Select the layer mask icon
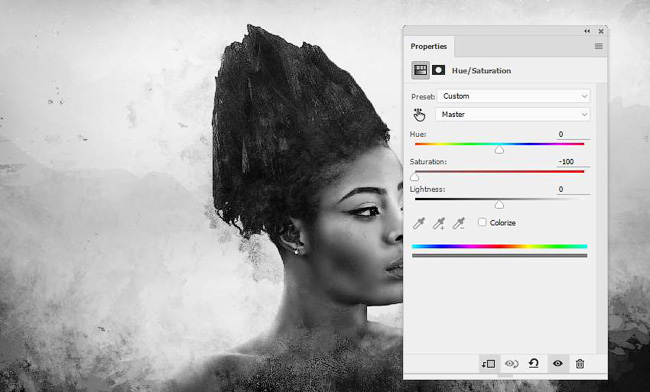The height and width of the screenshot is (392, 650). (x=438, y=70)
